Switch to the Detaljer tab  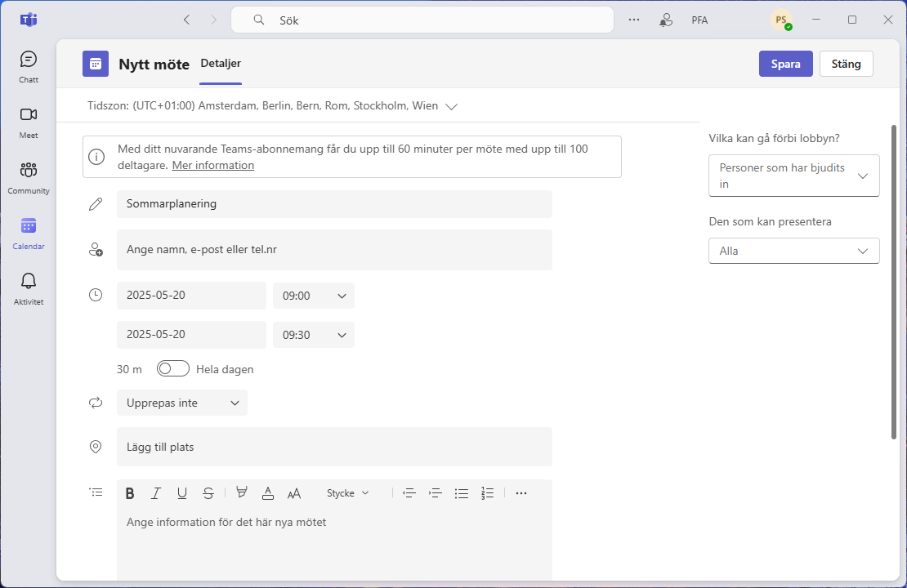(x=220, y=64)
